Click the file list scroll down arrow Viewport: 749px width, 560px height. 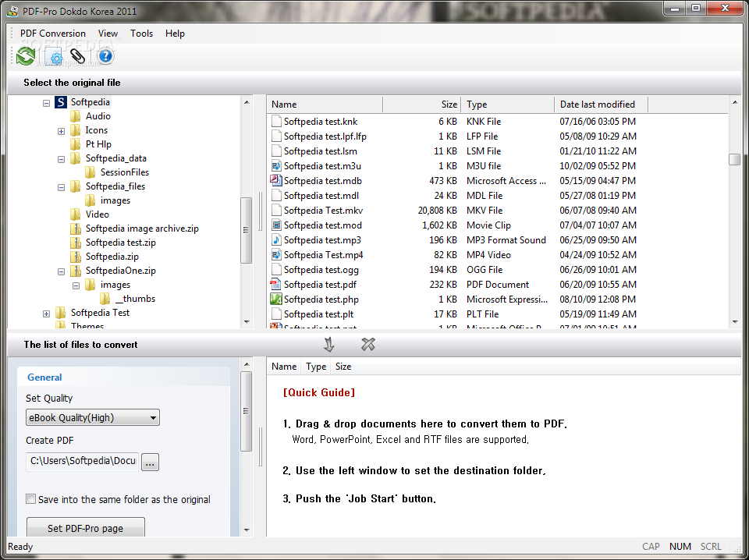tap(735, 322)
